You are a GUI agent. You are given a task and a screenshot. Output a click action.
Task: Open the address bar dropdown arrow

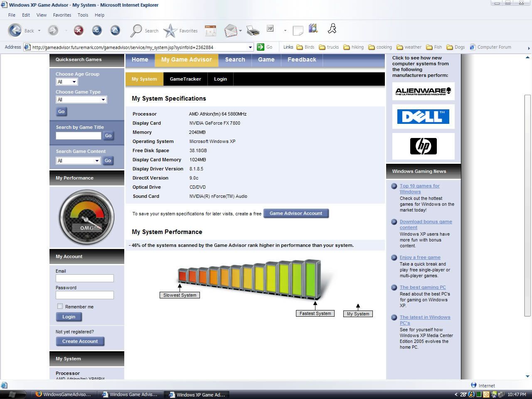tap(250, 47)
